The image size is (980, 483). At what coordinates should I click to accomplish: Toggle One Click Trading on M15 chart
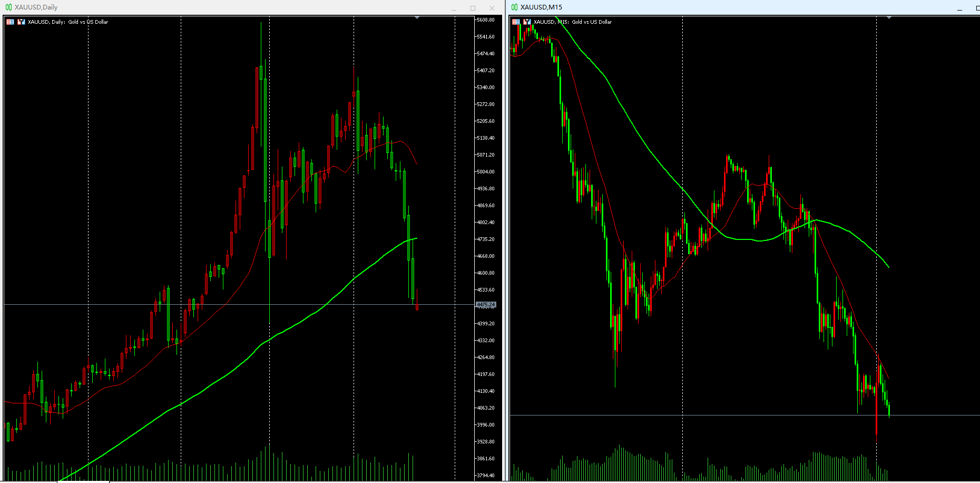coord(516,22)
